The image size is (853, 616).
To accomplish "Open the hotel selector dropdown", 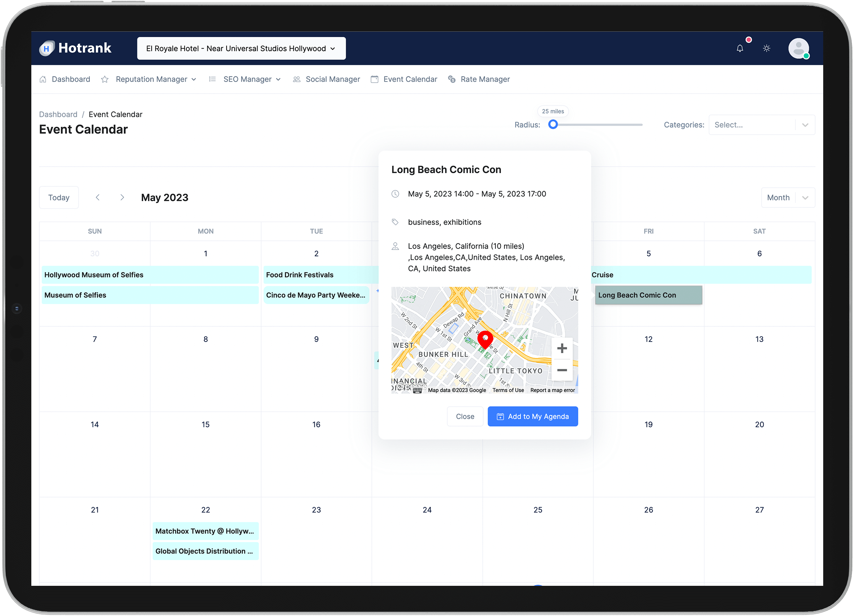I will 241,49.
